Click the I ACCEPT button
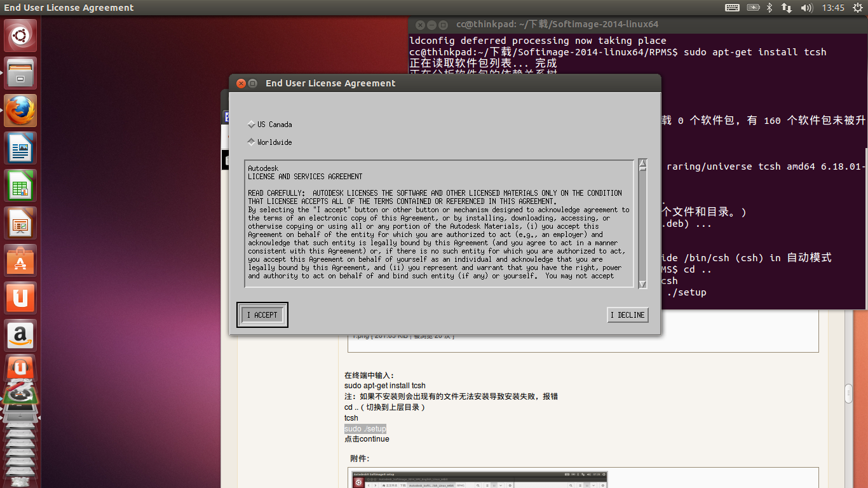 pos(262,315)
